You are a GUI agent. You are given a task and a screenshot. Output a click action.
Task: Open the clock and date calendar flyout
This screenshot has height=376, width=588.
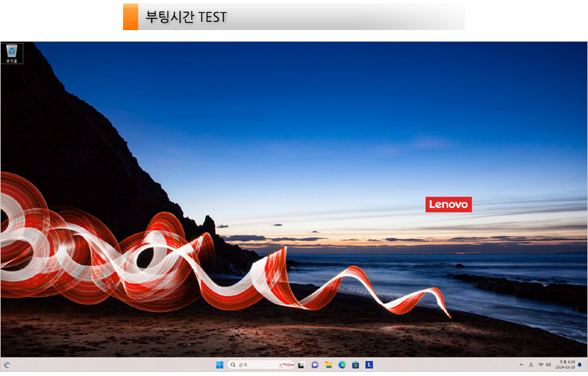[x=565, y=365]
